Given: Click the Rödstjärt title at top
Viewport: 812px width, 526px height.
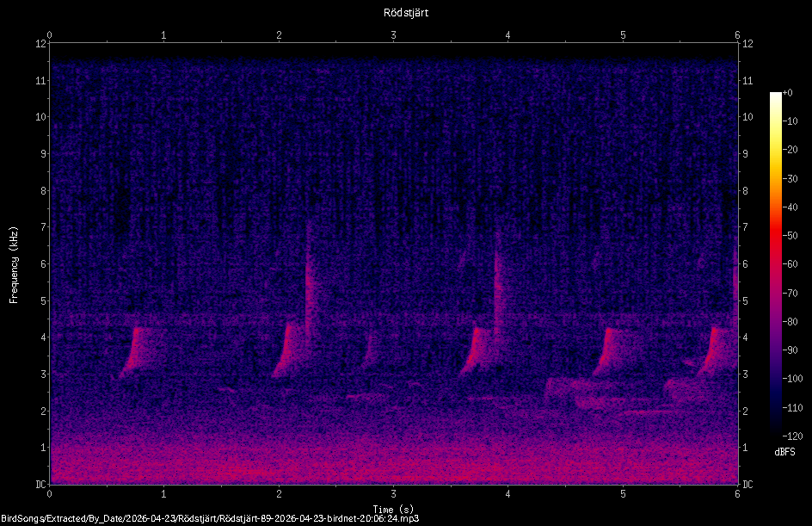Looking at the screenshot, I should click(405, 12).
